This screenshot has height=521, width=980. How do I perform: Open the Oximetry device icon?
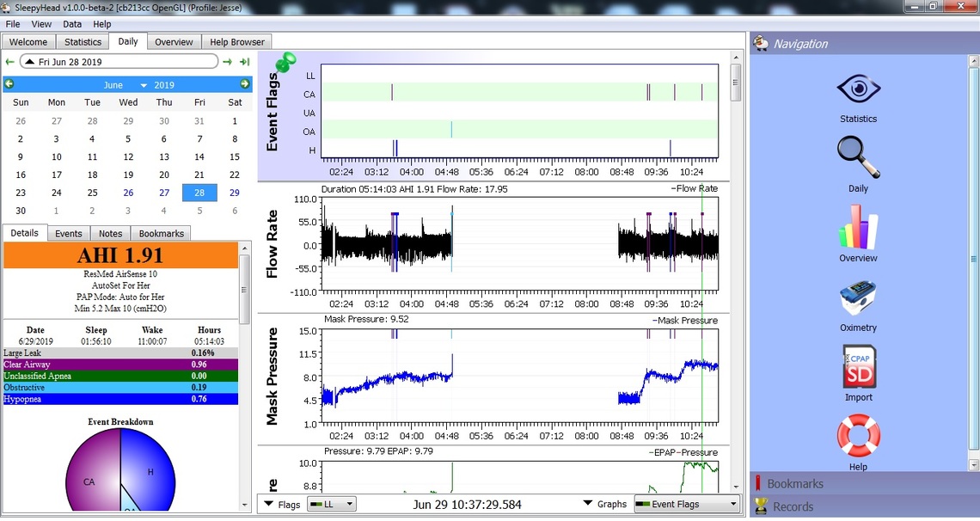(858, 298)
